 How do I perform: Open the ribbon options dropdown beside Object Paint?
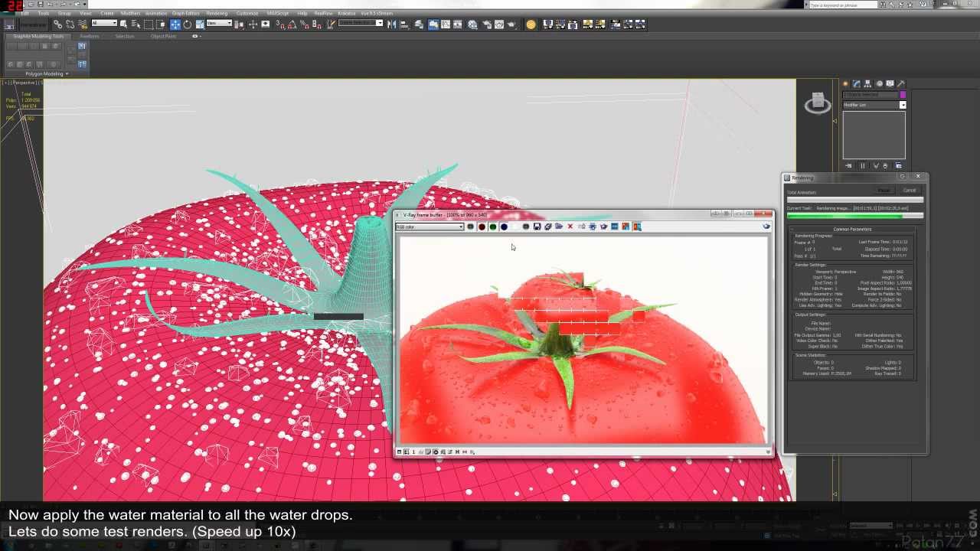196,36
